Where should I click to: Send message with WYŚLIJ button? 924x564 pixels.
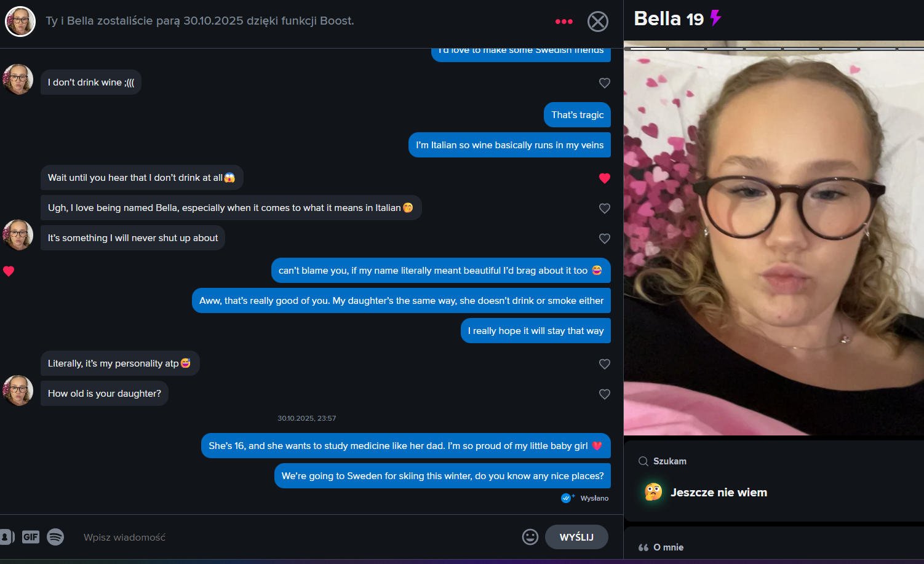coord(576,537)
